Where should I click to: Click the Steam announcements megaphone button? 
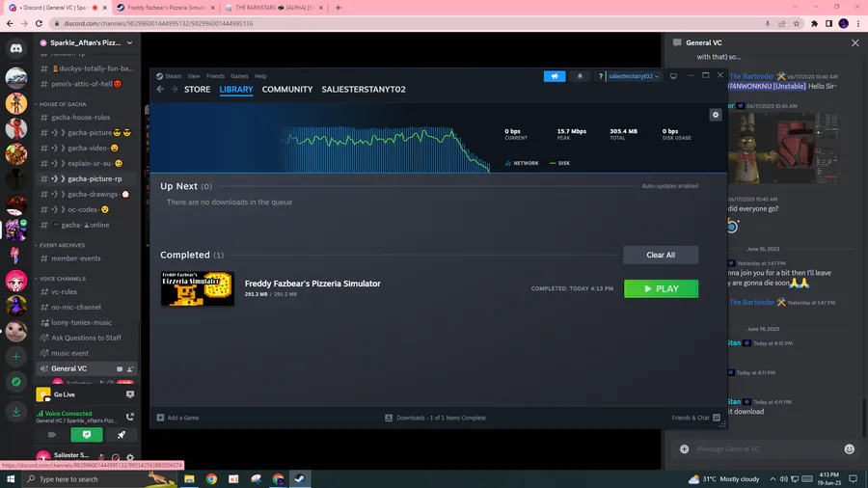tap(555, 76)
